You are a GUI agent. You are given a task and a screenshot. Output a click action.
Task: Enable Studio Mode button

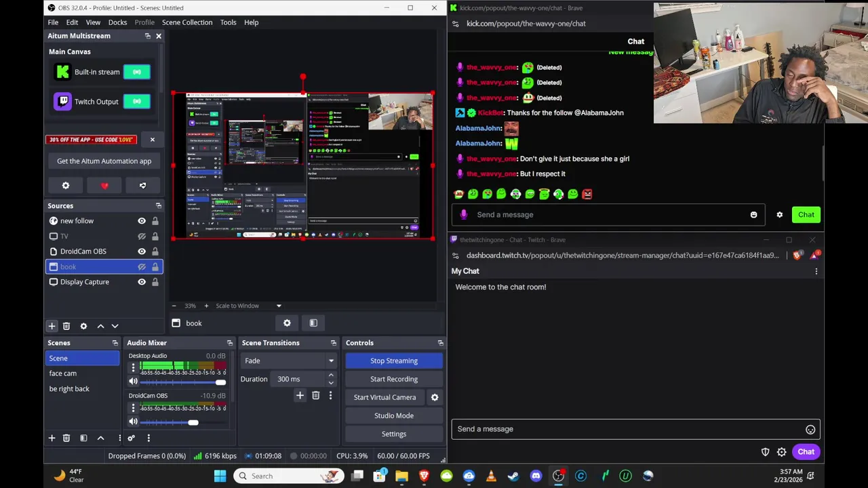click(x=394, y=415)
